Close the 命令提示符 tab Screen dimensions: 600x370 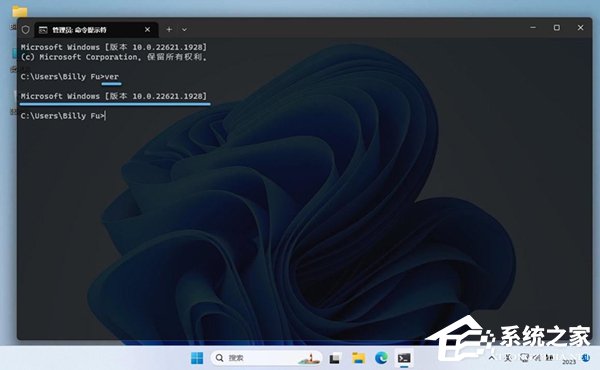point(147,29)
